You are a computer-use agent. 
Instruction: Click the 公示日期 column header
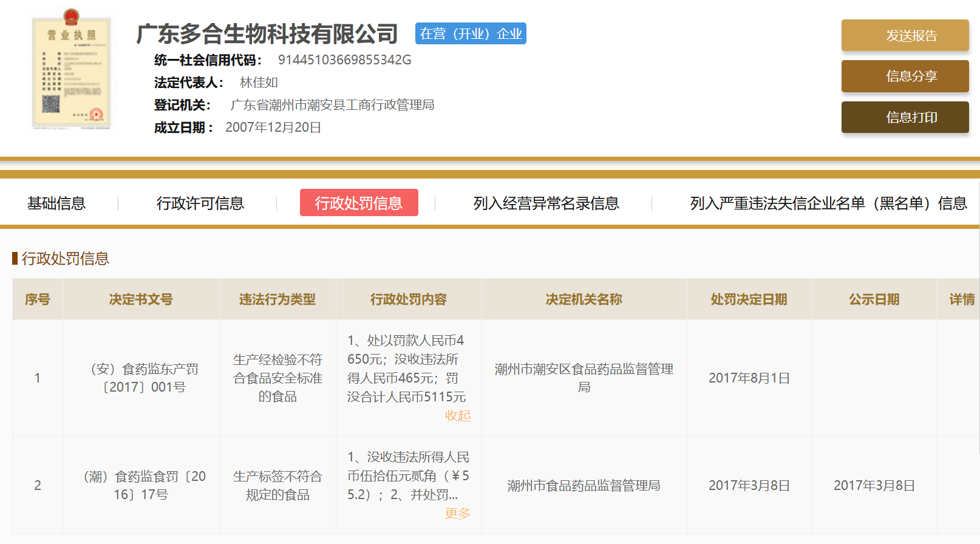click(874, 299)
